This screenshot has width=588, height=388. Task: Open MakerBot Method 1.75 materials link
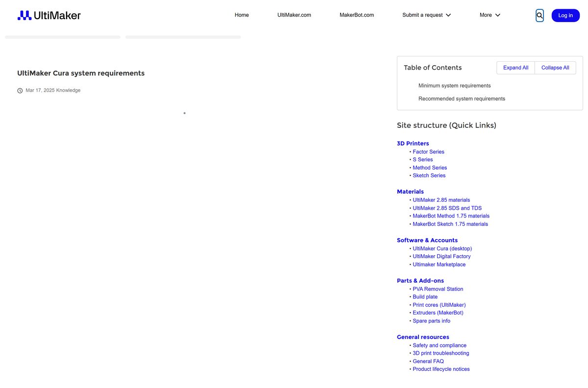[x=451, y=216]
